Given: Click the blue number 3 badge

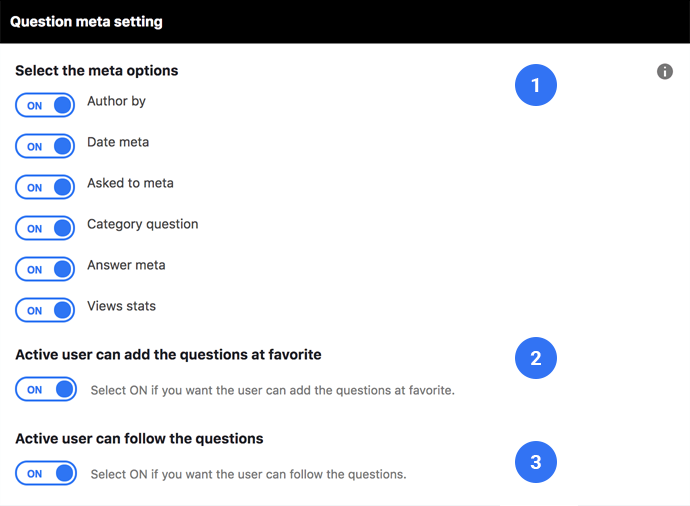Looking at the screenshot, I should point(536,462).
